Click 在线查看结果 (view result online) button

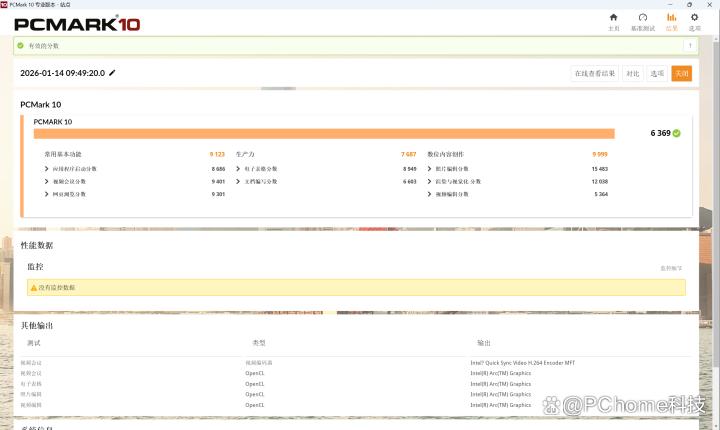[595, 74]
